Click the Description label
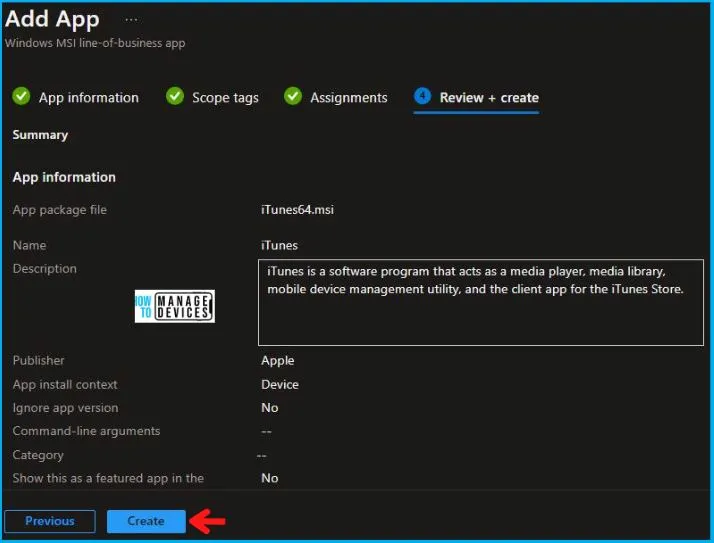 tap(45, 269)
